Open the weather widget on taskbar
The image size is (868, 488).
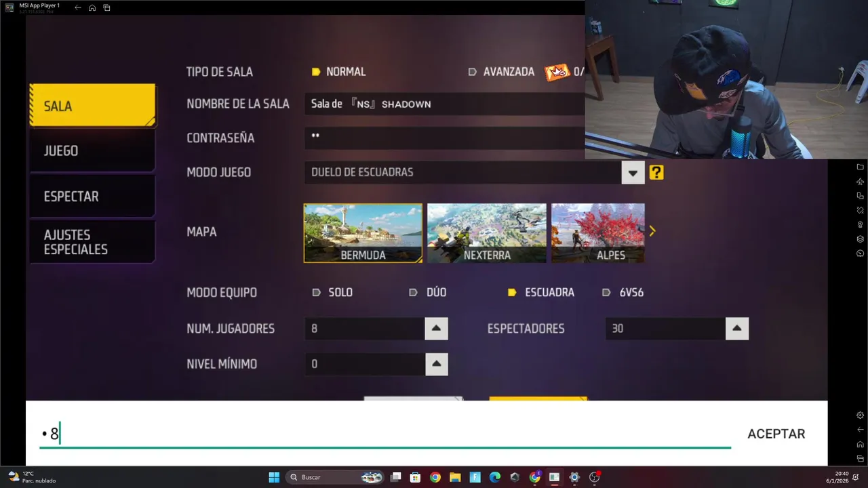click(32, 477)
